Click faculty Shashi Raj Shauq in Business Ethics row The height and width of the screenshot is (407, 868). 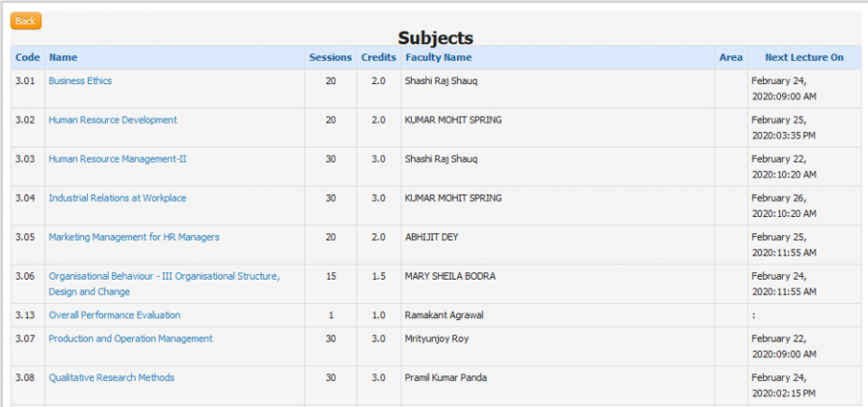(441, 81)
